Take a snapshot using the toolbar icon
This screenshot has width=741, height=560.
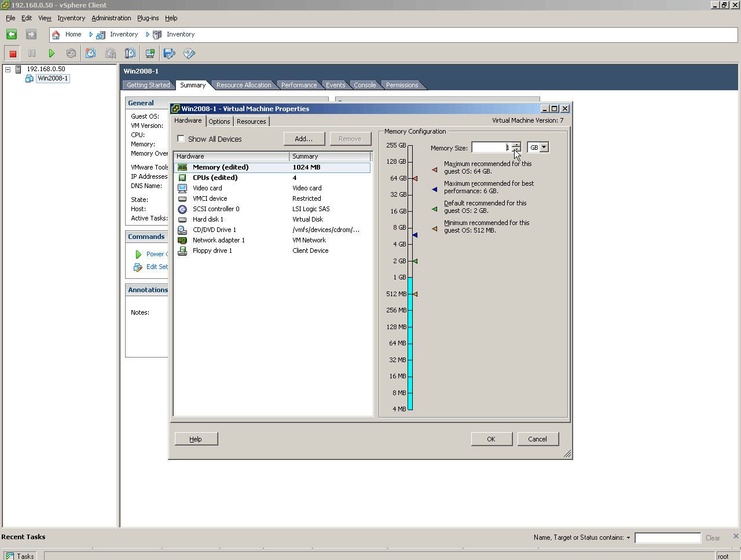click(x=91, y=53)
